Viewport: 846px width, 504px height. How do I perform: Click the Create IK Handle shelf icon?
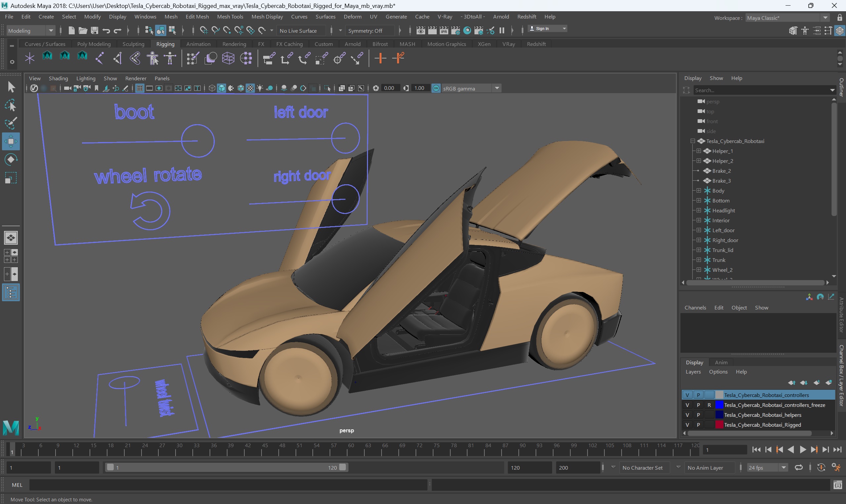click(x=117, y=58)
